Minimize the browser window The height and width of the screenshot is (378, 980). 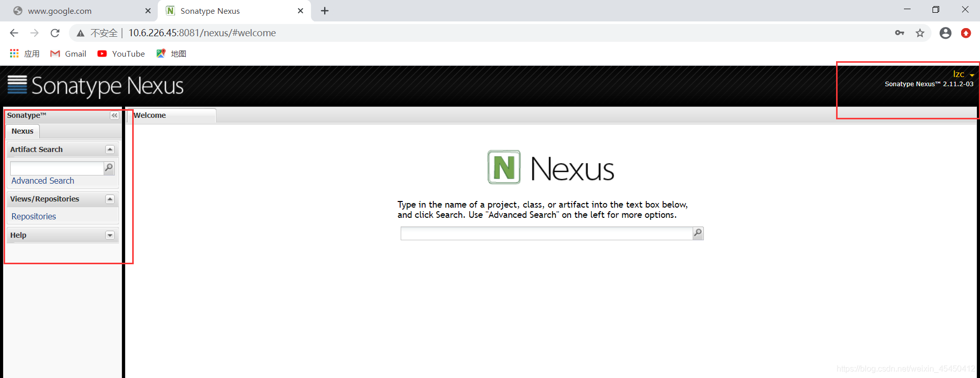(x=907, y=10)
